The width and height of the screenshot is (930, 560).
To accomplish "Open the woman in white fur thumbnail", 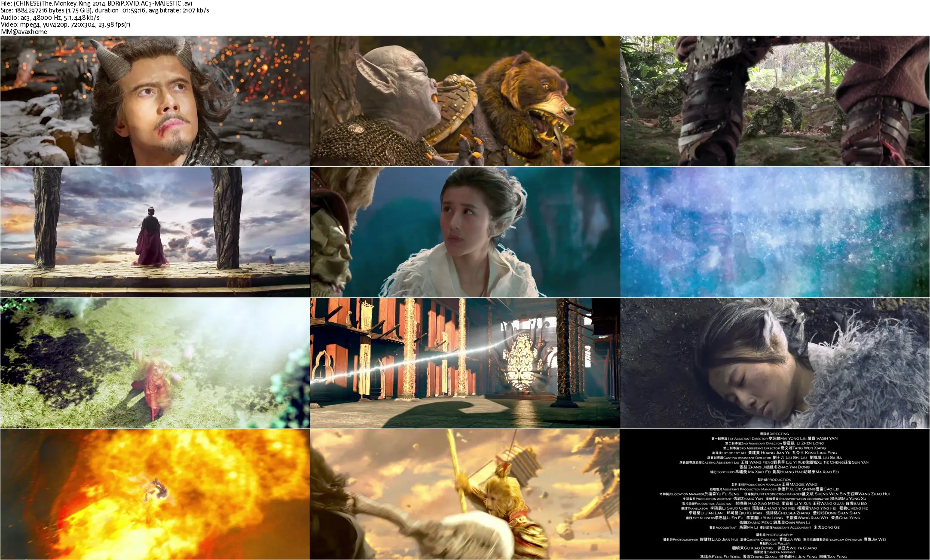I will click(x=465, y=232).
